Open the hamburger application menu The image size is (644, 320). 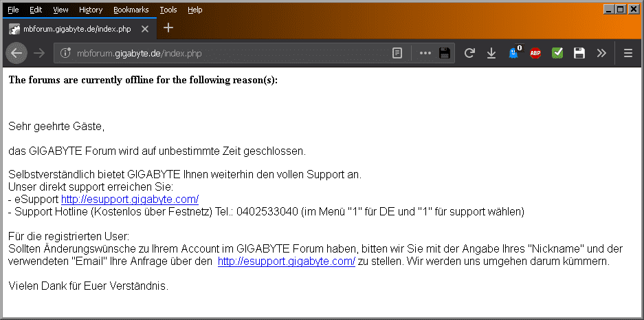click(628, 53)
